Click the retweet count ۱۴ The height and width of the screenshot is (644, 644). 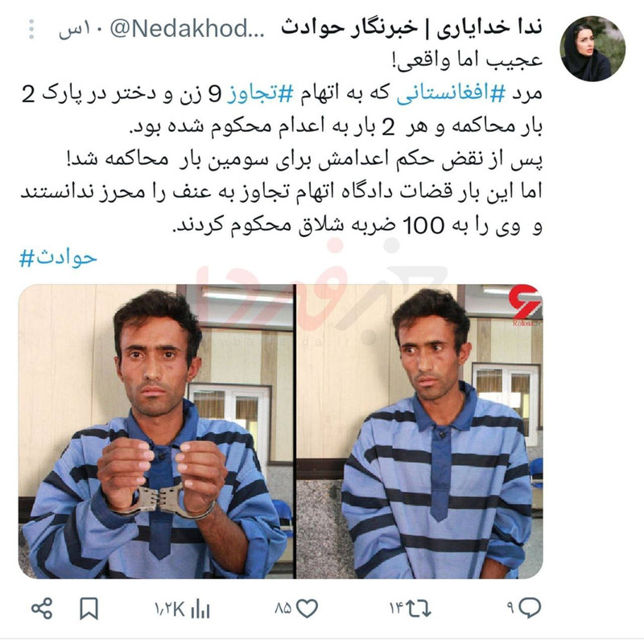396,609
